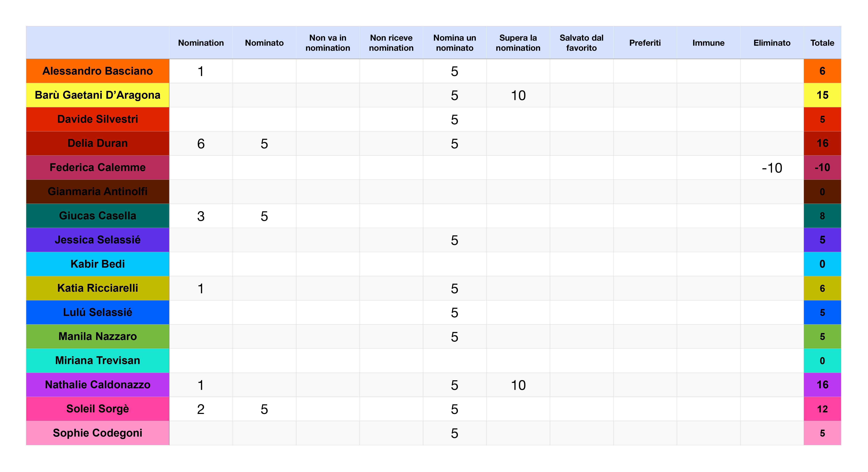Viewport: 868px width, 472px height.
Task: Click the Kabir Bedi name cell
Action: pos(97,264)
